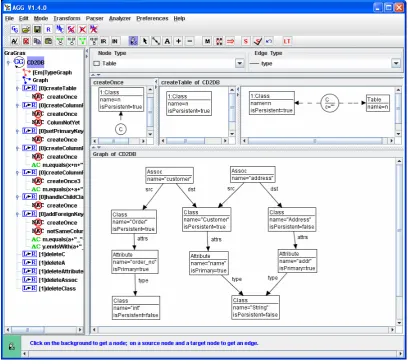The image size is (408, 364).
Task: Click Graph panel's vertical scrollbar down arrow
Action: (x=399, y=323)
